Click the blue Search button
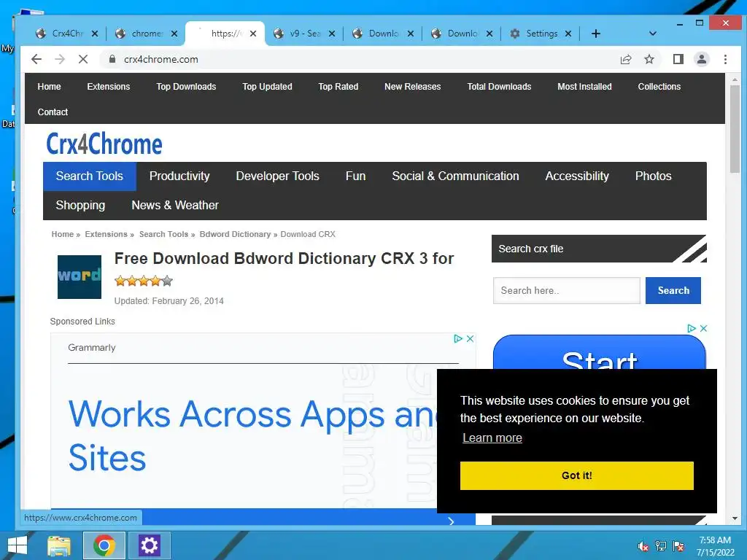 [x=673, y=290]
